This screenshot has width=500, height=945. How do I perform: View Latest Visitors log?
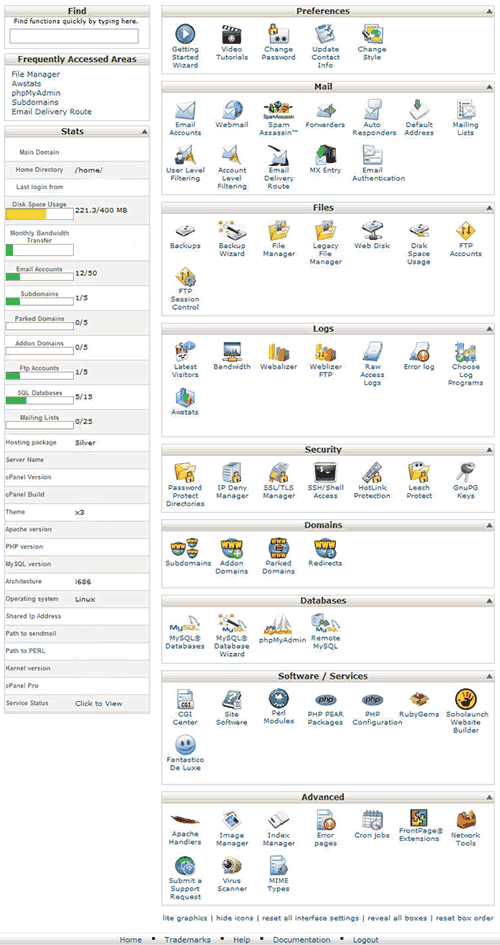coord(185,360)
